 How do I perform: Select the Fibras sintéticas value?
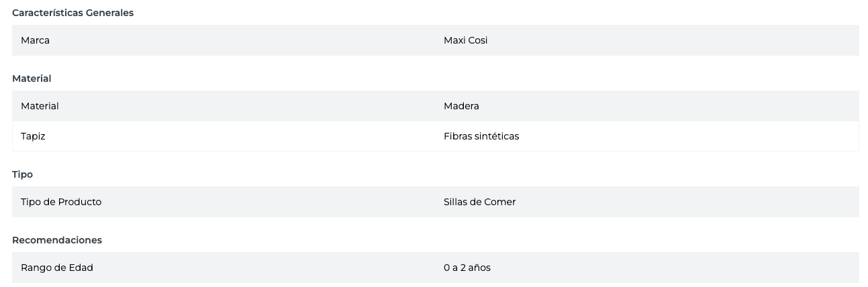pos(481,136)
